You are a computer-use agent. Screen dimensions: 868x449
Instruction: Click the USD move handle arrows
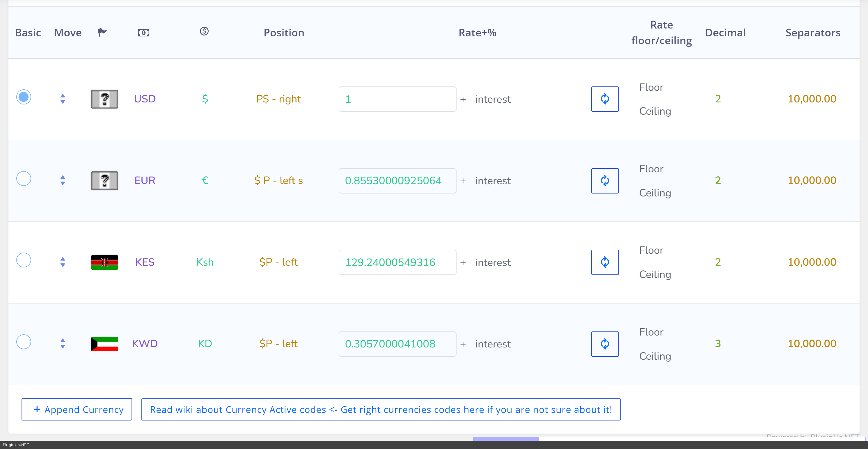63,99
